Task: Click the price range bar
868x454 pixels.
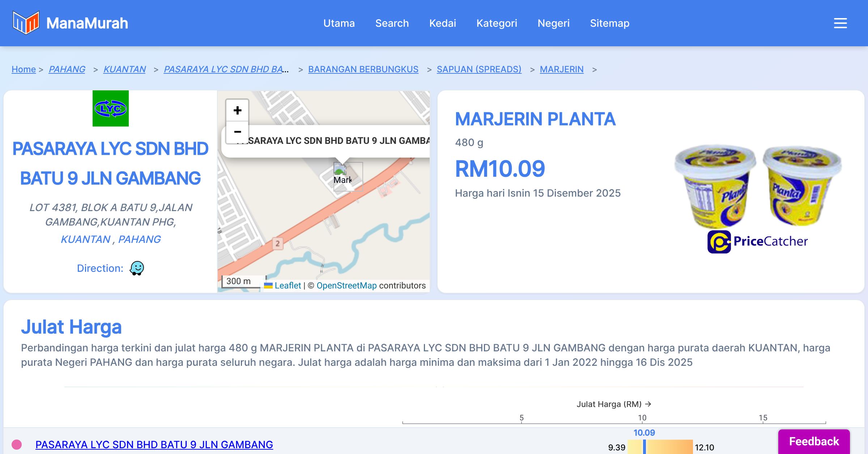Action: coord(669,447)
